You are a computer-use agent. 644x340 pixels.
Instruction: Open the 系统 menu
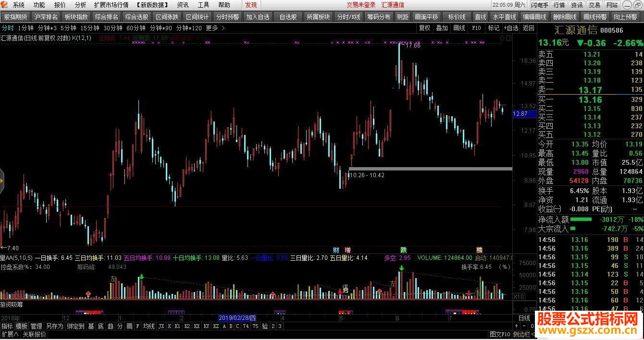click(19, 5)
